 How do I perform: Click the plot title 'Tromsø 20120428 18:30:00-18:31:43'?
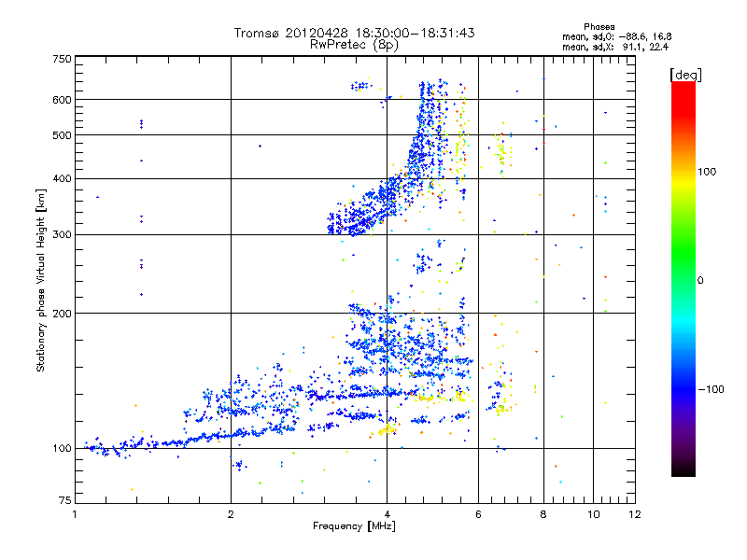[x=354, y=33]
